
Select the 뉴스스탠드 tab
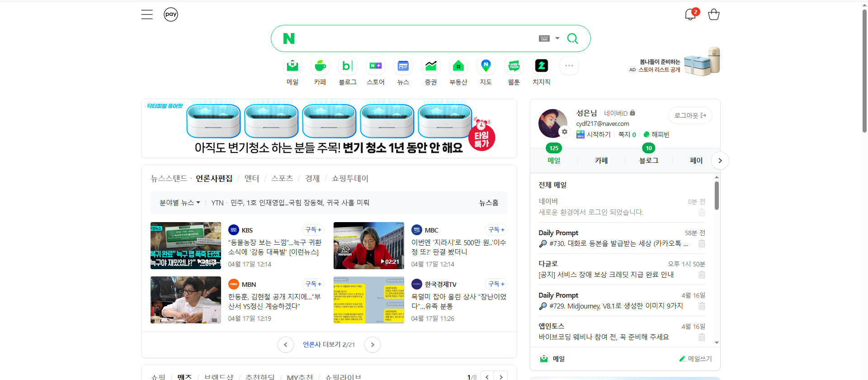tap(169, 178)
